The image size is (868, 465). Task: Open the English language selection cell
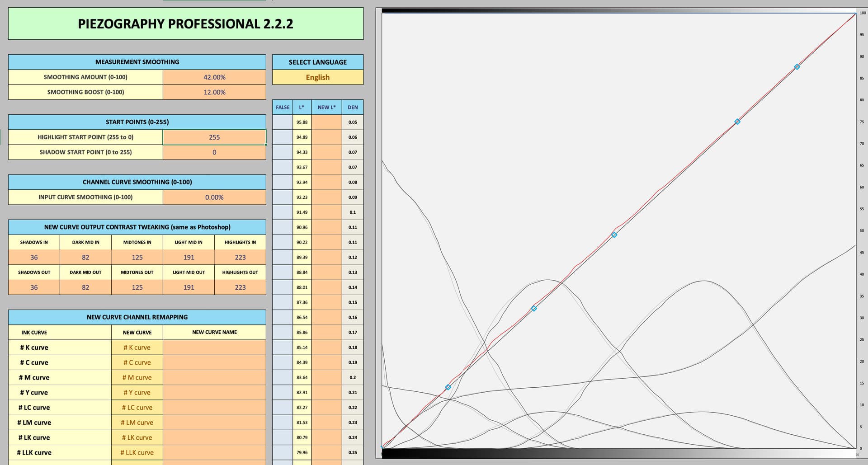point(317,77)
